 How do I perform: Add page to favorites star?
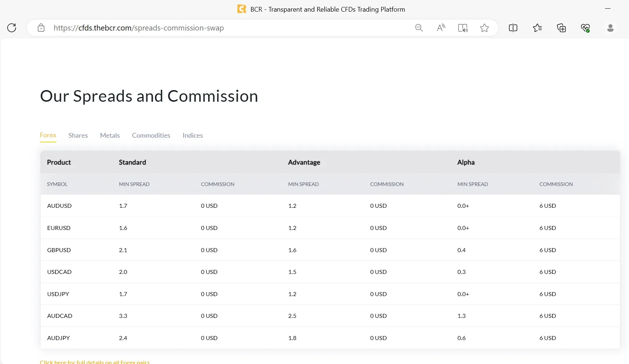[x=484, y=28]
